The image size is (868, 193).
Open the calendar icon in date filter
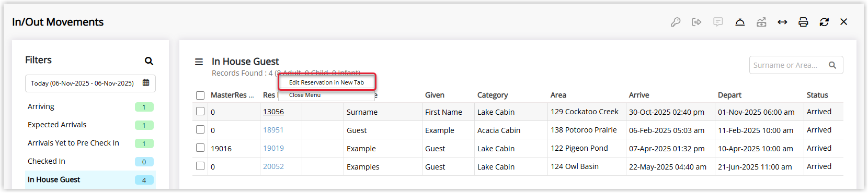[146, 83]
